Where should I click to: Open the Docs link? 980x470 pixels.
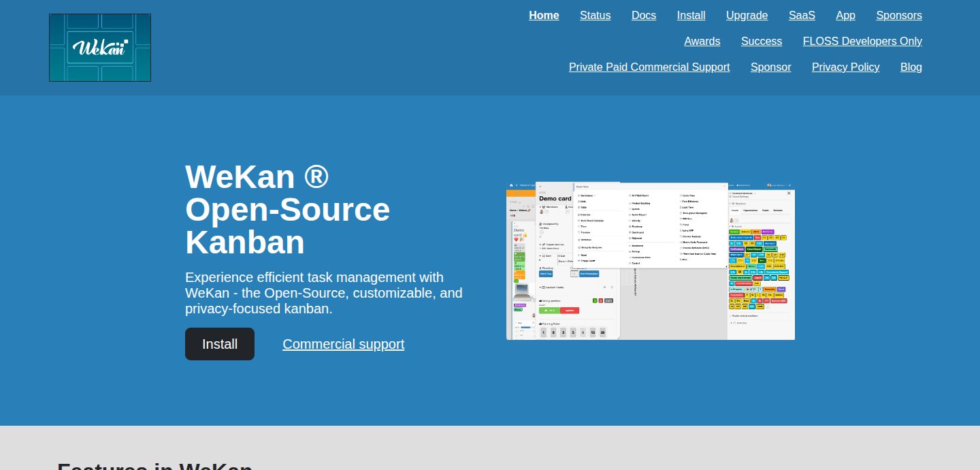(644, 15)
